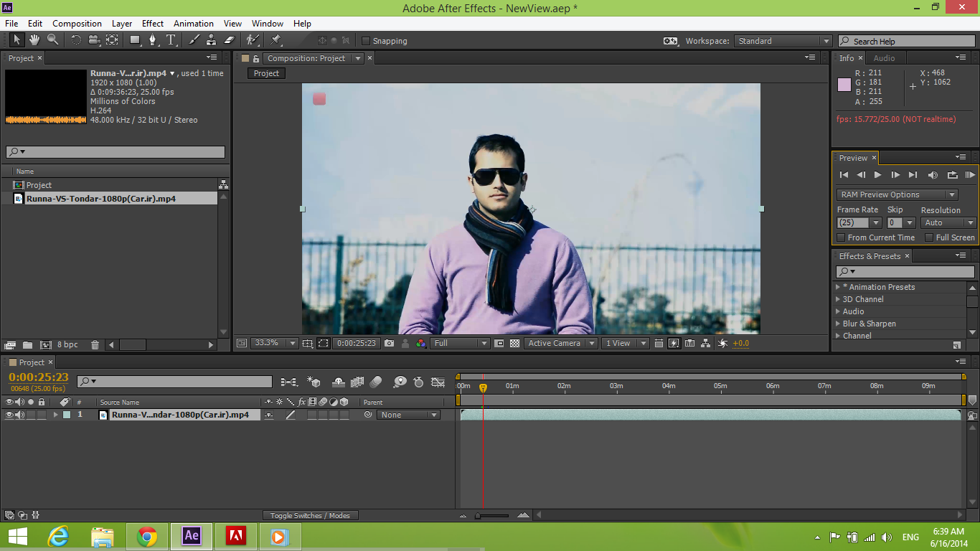Start RAM Preview playback
Viewport: 980px width, 551px height.
click(970, 174)
